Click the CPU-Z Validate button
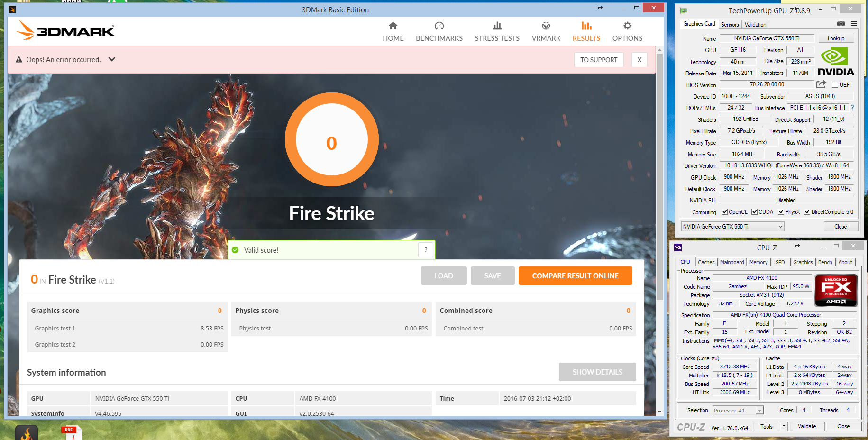Screen dimensions: 868x440 click(807, 426)
